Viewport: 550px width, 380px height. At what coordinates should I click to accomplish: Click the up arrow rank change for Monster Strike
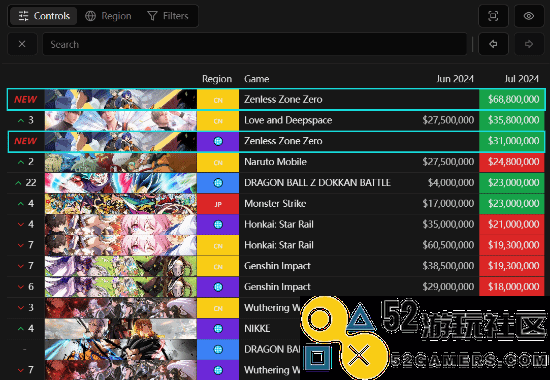(21, 204)
